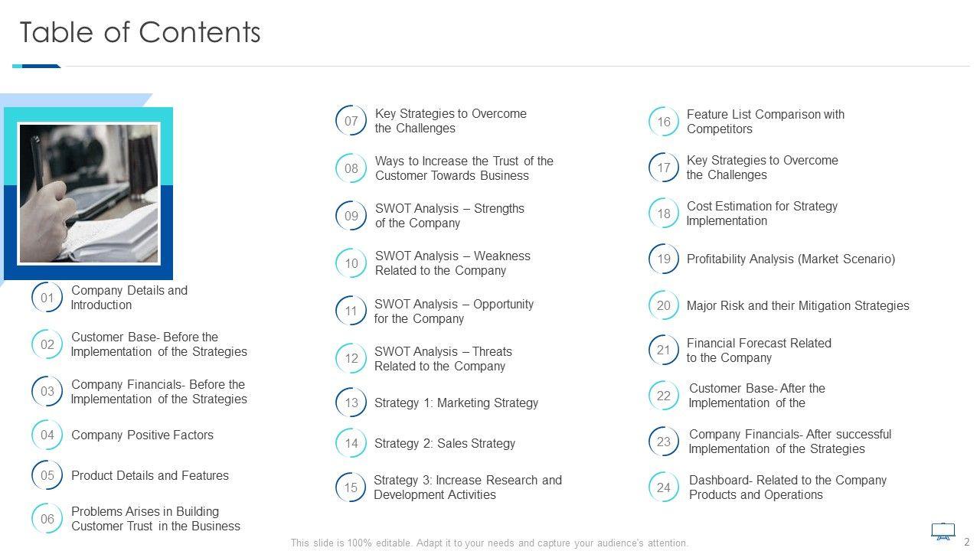This screenshot has height=551, width=980.
Task: Select the hand writing photo thumbnail
Action: [x=89, y=194]
